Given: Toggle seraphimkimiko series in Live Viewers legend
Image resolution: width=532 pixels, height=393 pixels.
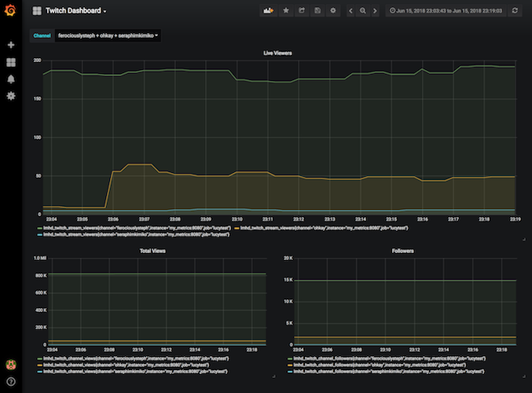Looking at the screenshot, I should point(136,234).
